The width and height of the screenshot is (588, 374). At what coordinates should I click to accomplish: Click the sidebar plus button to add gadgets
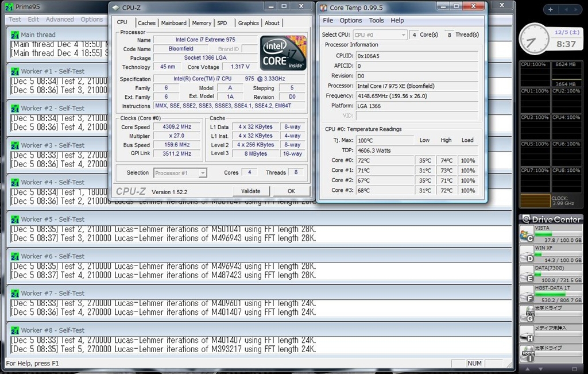click(x=550, y=10)
